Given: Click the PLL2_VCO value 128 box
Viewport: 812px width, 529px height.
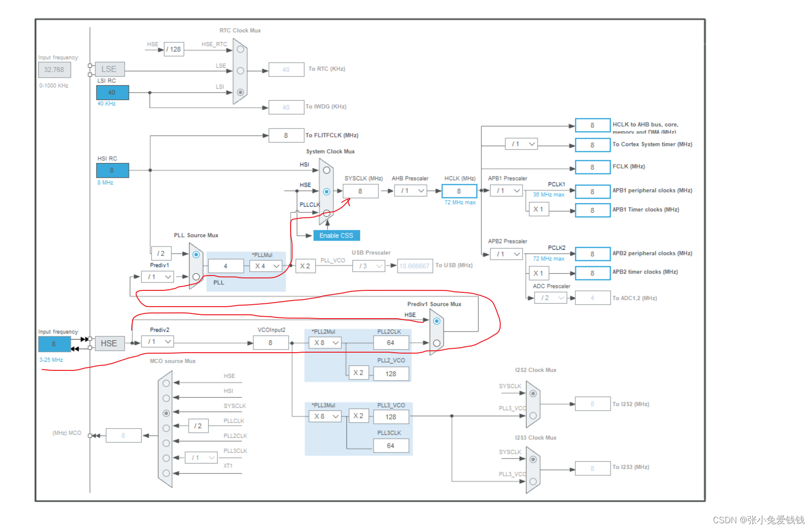Looking at the screenshot, I should [x=391, y=374].
